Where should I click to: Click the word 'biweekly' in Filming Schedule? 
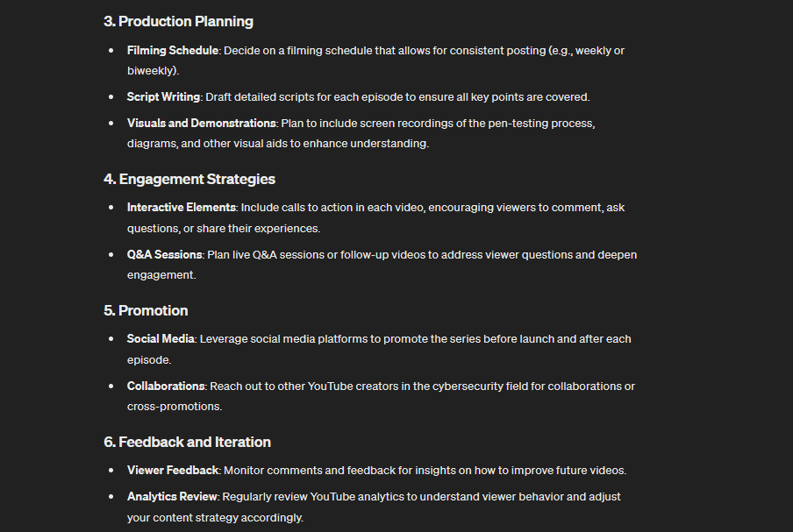point(150,71)
